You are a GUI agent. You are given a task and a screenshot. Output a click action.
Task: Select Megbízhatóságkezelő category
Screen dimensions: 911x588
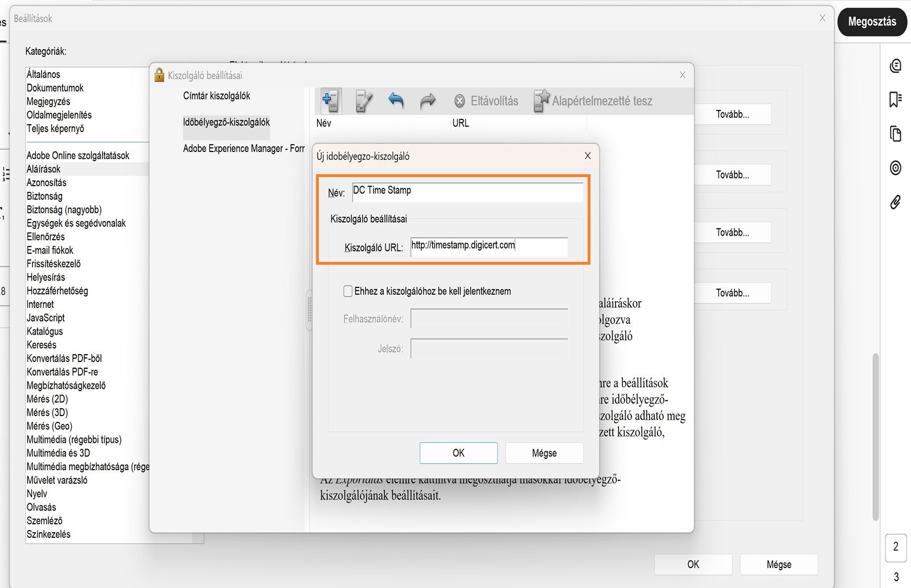point(66,385)
